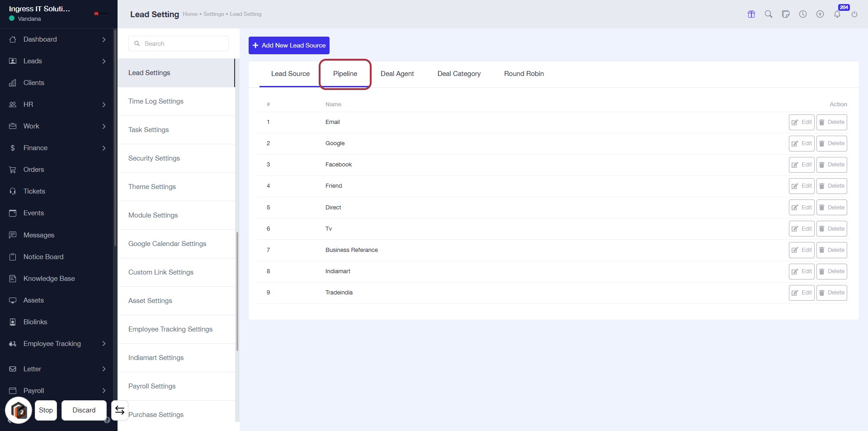
Task: Open the notifications bell icon
Action: click(837, 14)
